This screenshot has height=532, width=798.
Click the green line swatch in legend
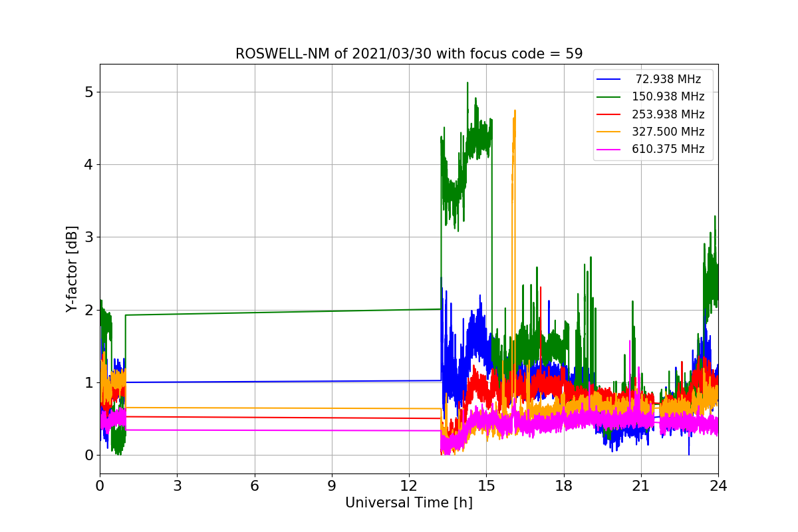[608, 97]
